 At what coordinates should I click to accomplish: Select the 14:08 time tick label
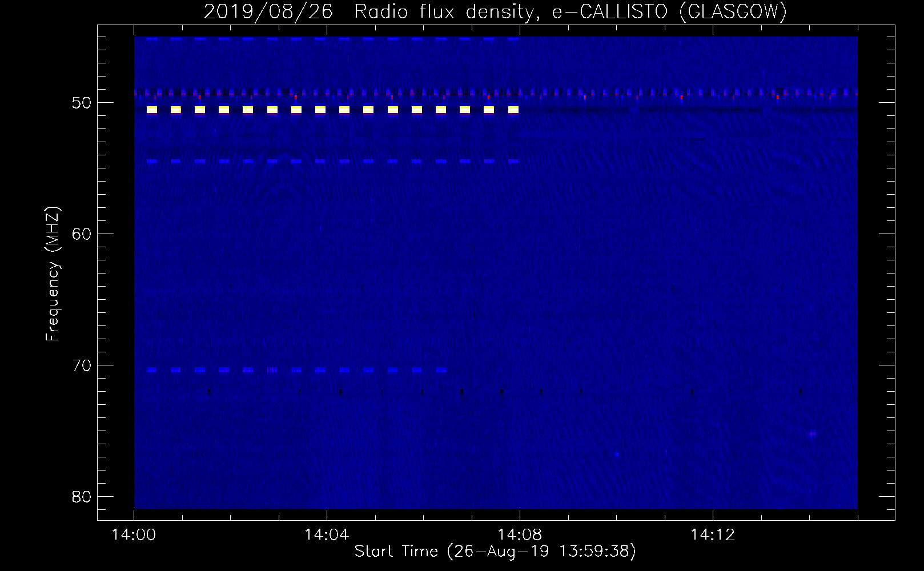(x=520, y=535)
